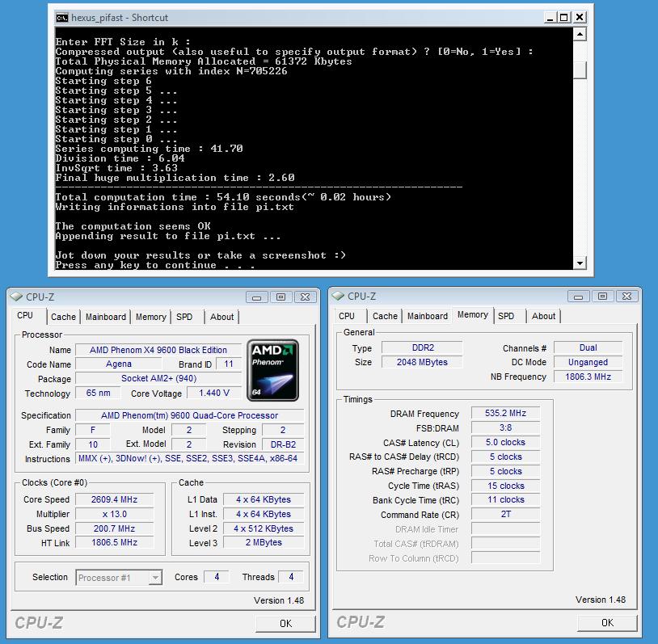Minimize the left CPU-Z window
Image resolution: width=658 pixels, height=644 pixels.
click(x=257, y=297)
